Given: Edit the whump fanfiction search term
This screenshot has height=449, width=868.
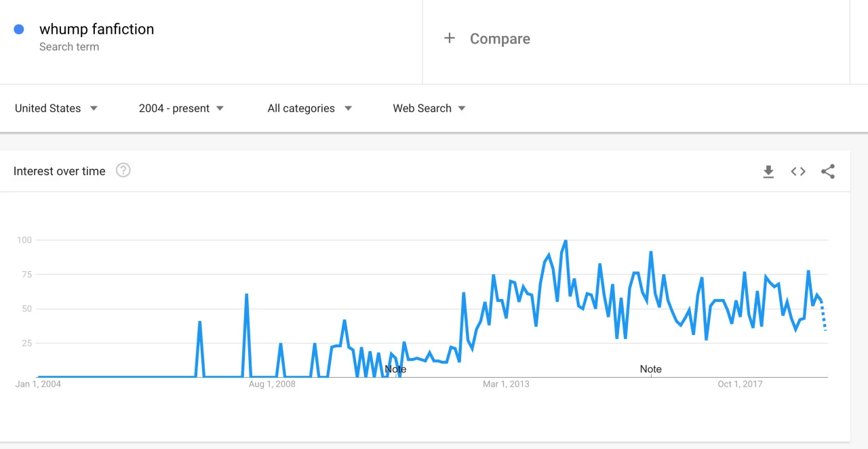Looking at the screenshot, I should [x=97, y=29].
